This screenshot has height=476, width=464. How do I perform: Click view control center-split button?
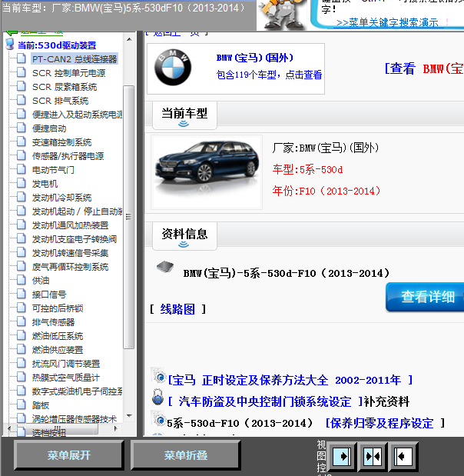[373, 456]
